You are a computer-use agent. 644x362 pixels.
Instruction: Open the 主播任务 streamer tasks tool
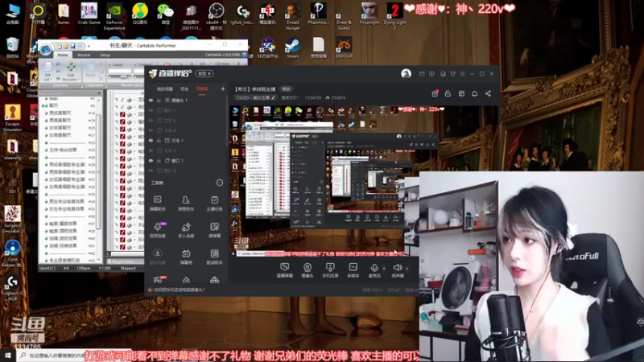point(214,204)
